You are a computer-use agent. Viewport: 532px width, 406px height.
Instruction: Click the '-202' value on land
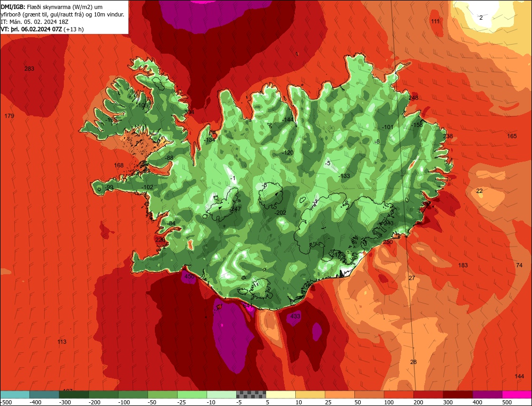click(x=280, y=213)
